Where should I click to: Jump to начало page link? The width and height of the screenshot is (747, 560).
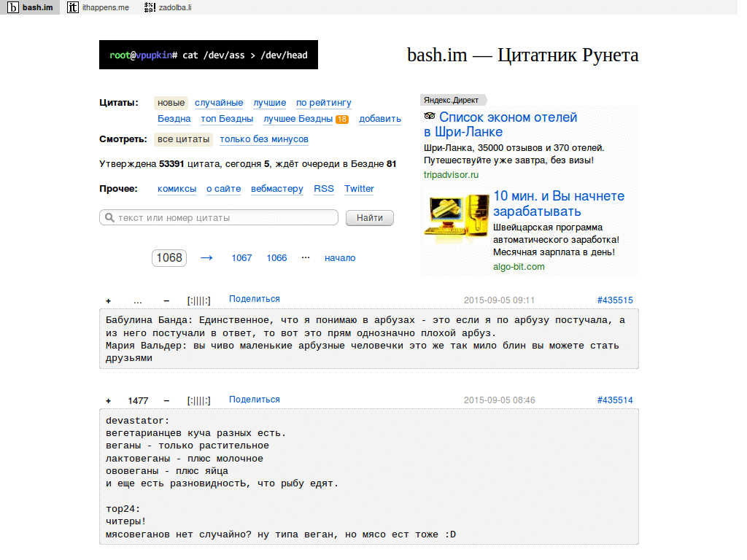tap(340, 257)
